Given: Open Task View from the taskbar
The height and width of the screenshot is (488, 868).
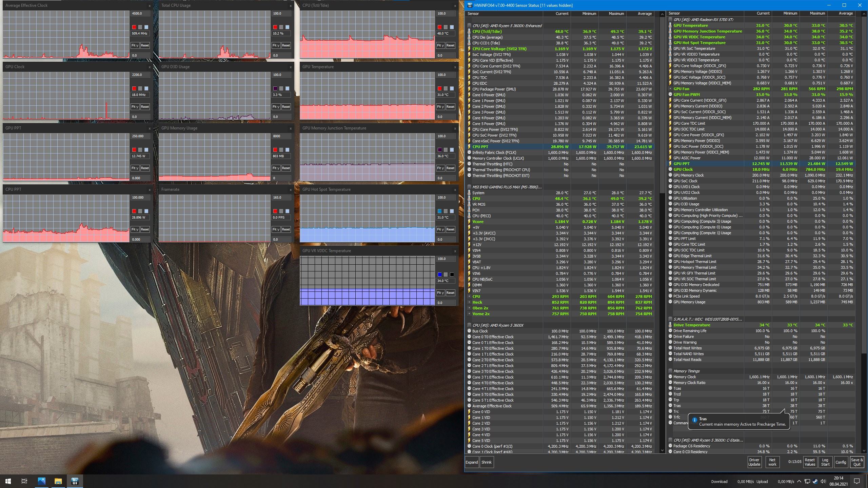Looking at the screenshot, I should [x=24, y=481].
